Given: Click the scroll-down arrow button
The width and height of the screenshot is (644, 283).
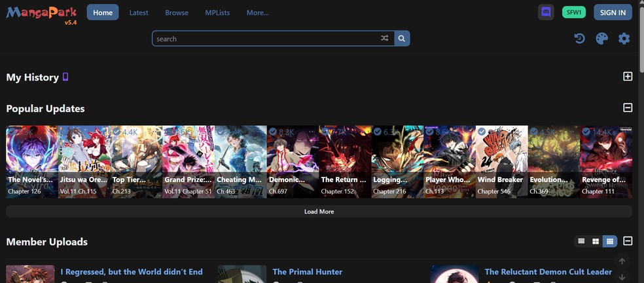Looking at the screenshot, I should [622, 277].
